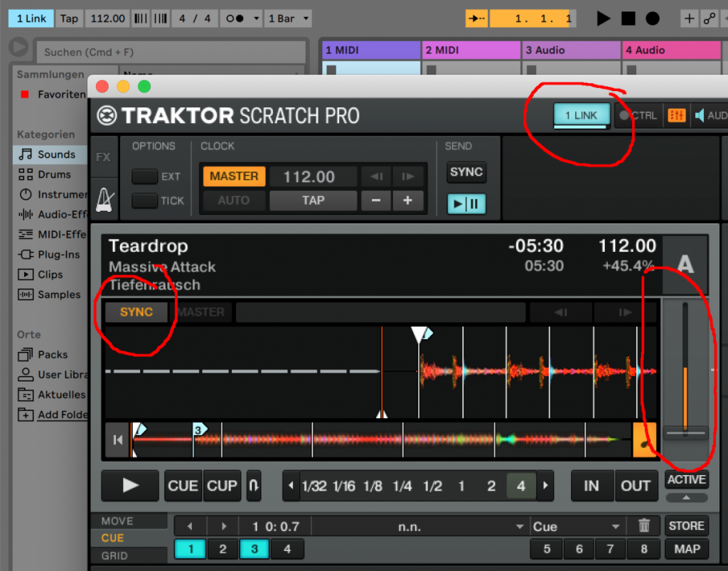This screenshot has height=571, width=728.
Task: Show larger loop sizes with right arrow
Action: (x=545, y=486)
